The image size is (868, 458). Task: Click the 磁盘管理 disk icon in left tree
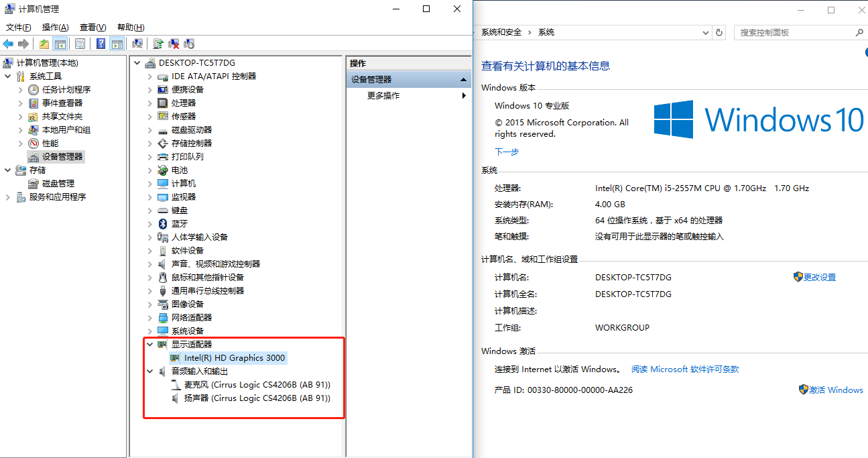point(34,183)
